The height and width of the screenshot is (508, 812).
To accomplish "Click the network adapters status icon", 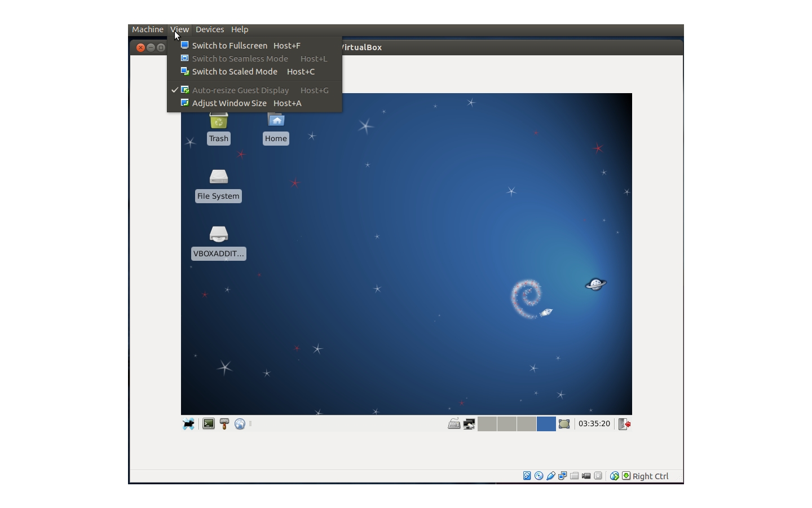I will (x=562, y=476).
